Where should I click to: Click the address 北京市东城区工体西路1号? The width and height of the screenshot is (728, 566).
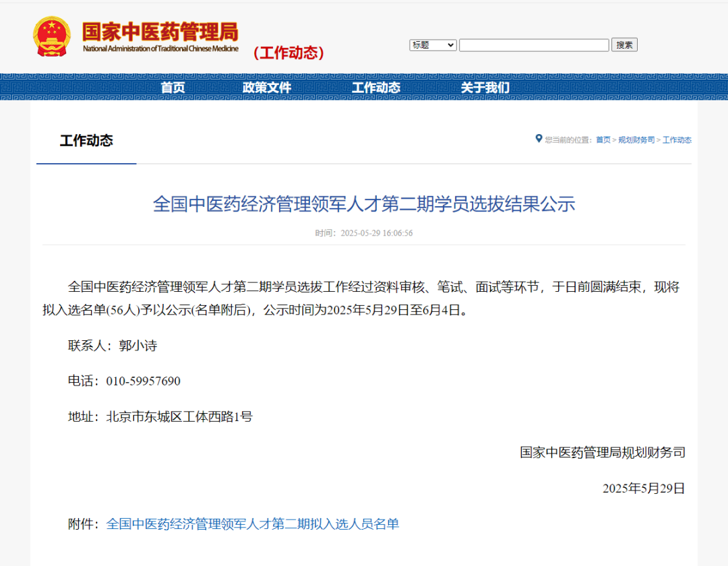point(179,416)
